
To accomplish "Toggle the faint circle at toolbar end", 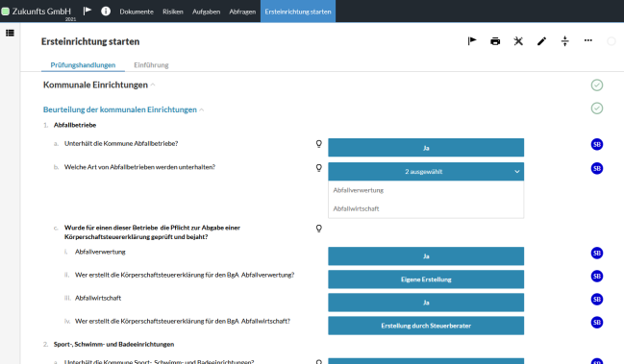I will [612, 41].
